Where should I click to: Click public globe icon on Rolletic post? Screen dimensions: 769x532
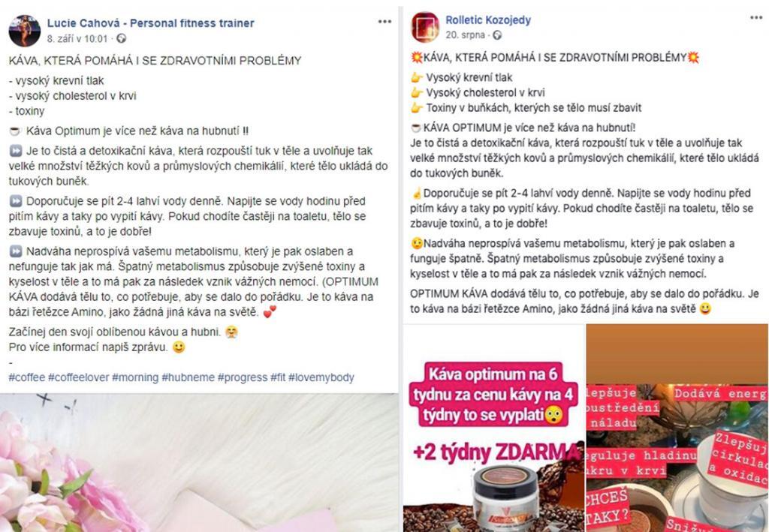pos(497,35)
